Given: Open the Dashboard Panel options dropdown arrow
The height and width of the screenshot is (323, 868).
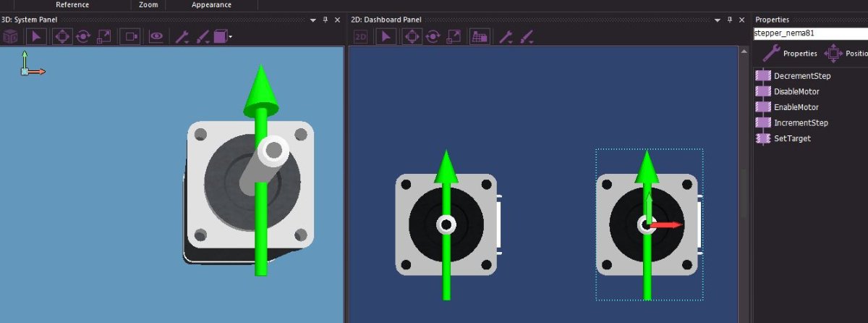Looking at the screenshot, I should coord(718,20).
